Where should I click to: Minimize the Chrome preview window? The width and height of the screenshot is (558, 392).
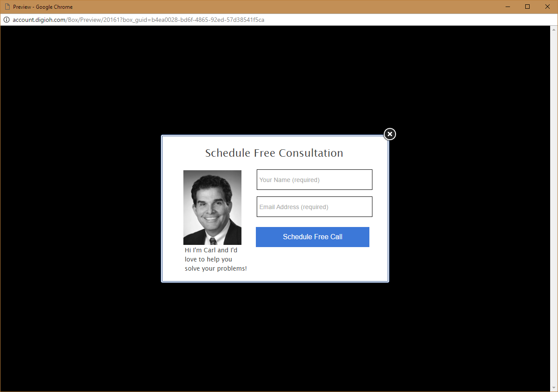click(508, 7)
